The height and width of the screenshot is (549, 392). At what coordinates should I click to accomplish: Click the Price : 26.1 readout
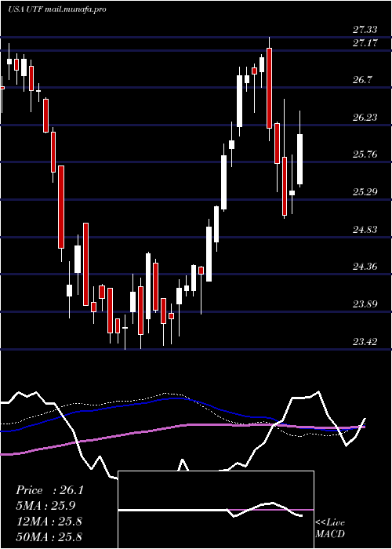coord(49,490)
